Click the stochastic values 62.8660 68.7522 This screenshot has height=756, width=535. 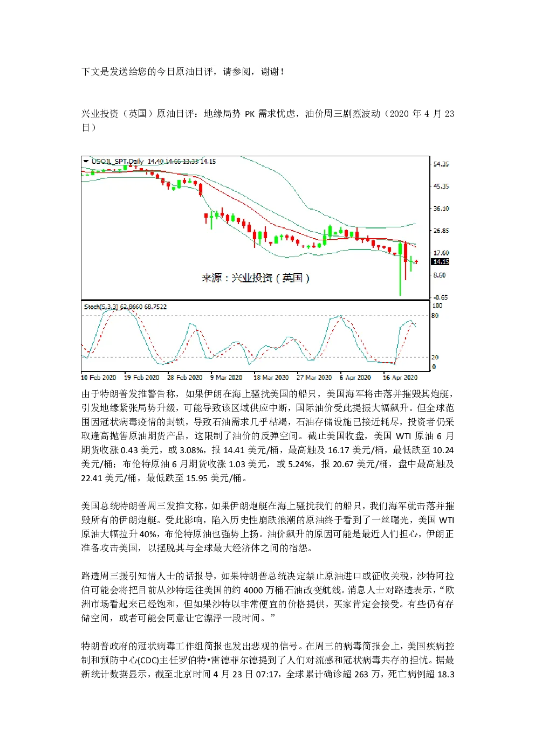click(143, 307)
